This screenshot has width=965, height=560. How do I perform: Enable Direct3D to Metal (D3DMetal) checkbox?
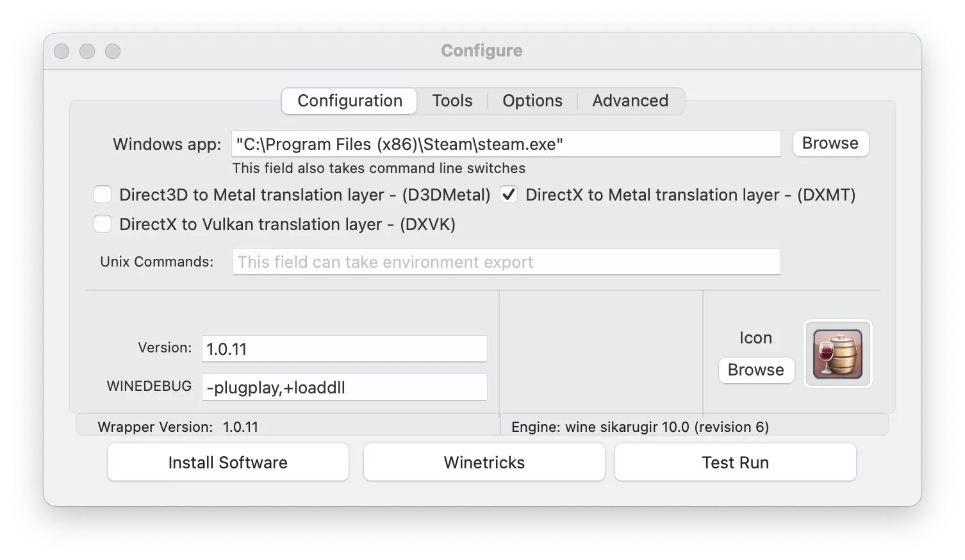[103, 194]
